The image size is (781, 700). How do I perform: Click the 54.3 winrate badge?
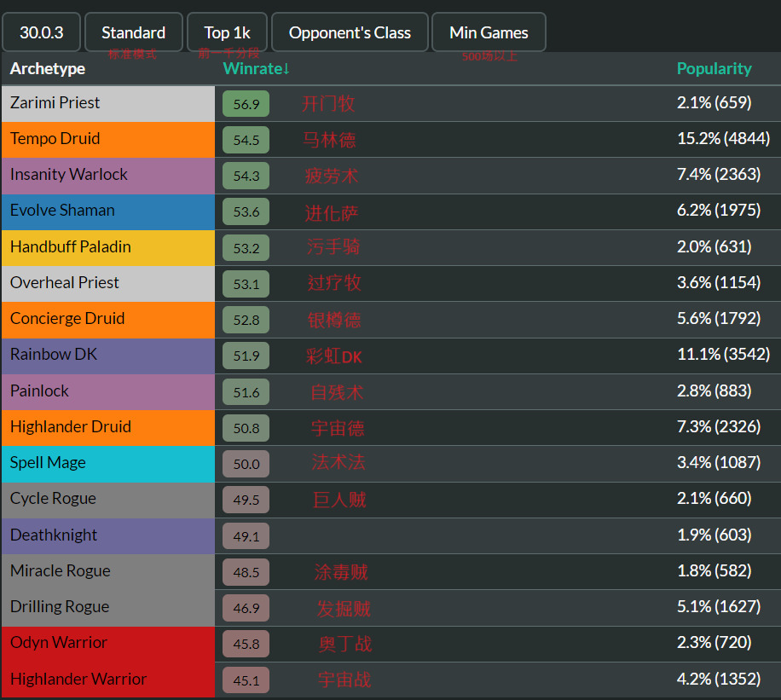coord(246,176)
